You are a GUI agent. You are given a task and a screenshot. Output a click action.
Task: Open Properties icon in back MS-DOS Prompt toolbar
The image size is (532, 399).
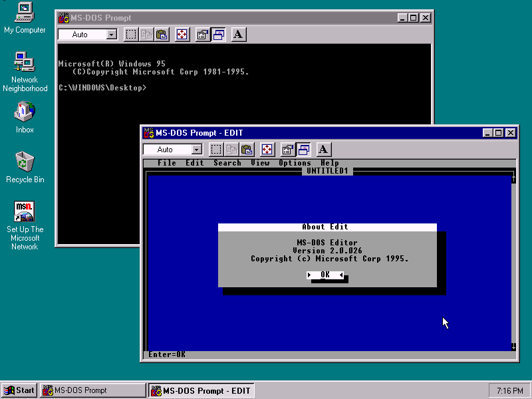203,35
